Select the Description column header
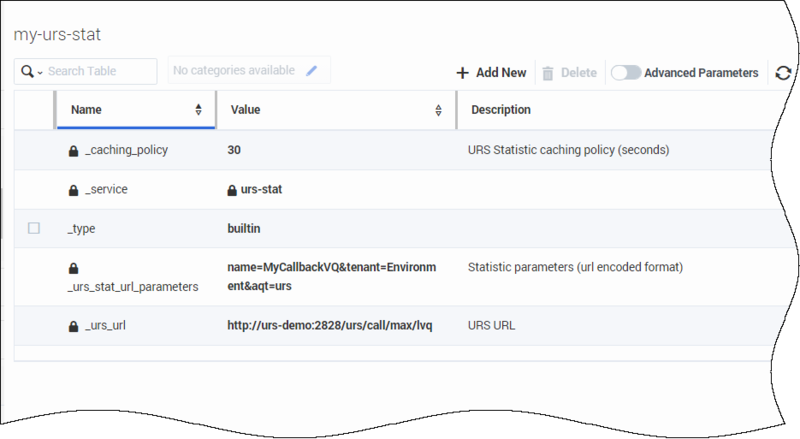The width and height of the screenshot is (800, 439). [x=500, y=110]
